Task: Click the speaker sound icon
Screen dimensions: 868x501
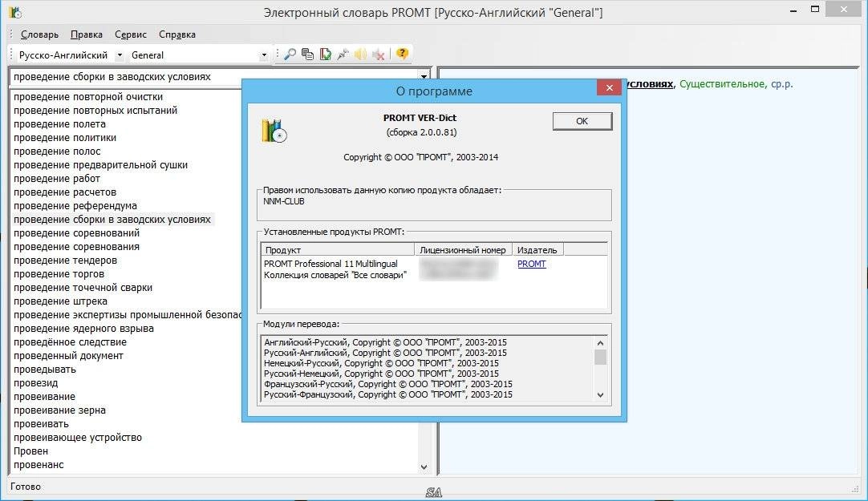Action: (x=361, y=55)
